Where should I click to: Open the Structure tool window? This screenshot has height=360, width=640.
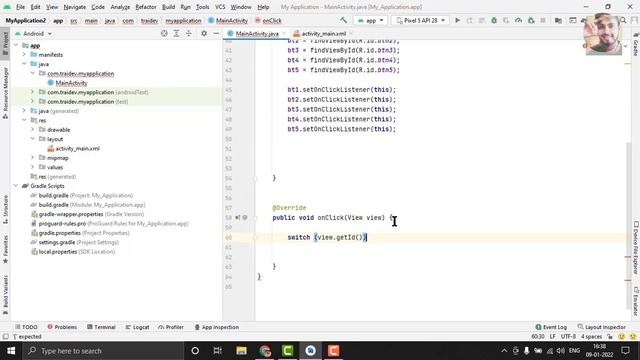5,209
